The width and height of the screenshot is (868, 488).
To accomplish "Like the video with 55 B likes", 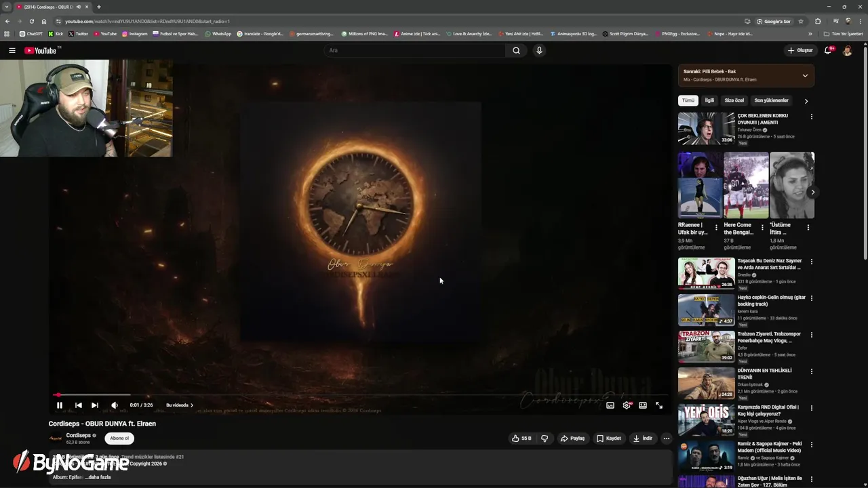I will click(x=521, y=439).
